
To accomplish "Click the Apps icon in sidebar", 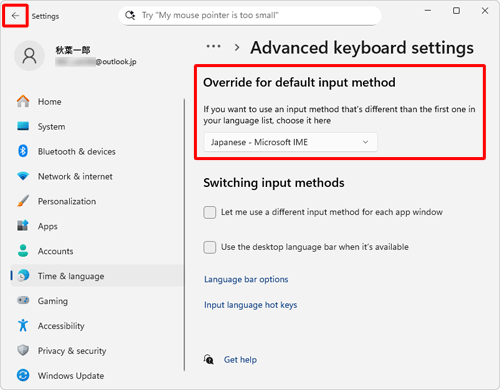I will pos(23,226).
